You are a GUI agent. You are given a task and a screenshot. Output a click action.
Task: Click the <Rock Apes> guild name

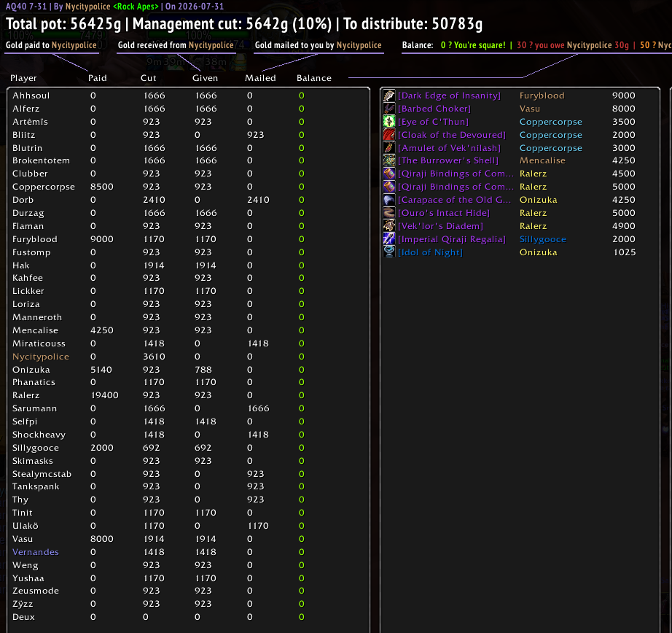(136, 7)
